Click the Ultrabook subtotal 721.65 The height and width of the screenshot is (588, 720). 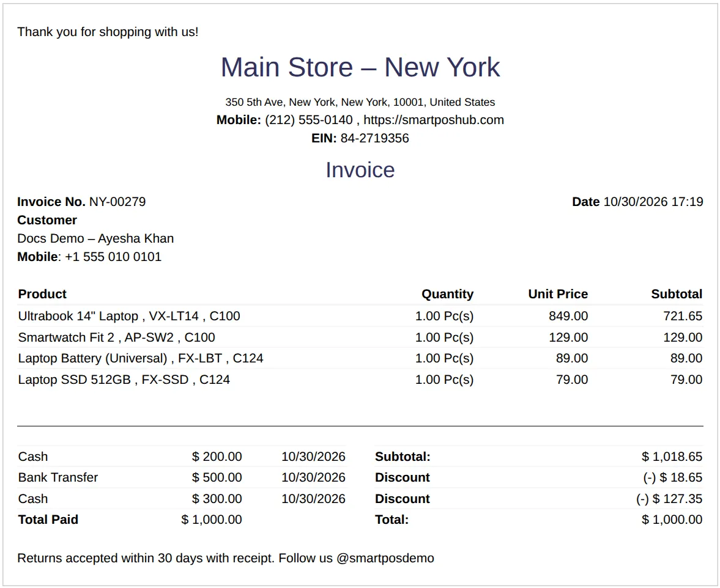[683, 316]
